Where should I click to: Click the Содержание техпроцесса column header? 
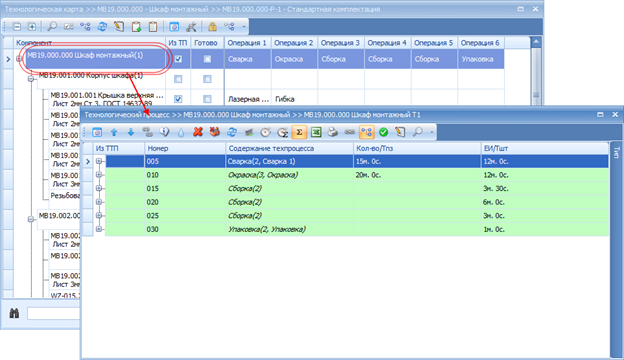(290, 148)
